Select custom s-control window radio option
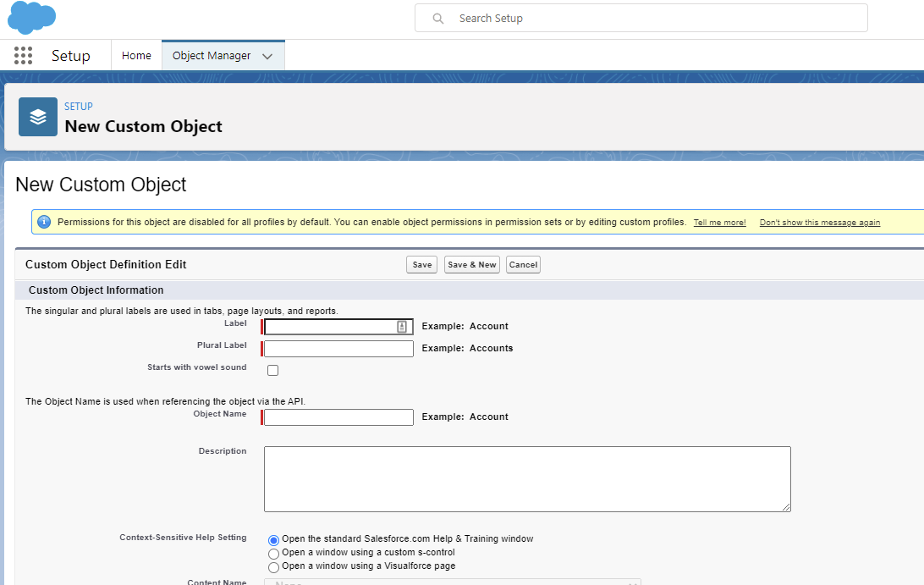Viewport: 924px width, 585px height. pos(273,554)
